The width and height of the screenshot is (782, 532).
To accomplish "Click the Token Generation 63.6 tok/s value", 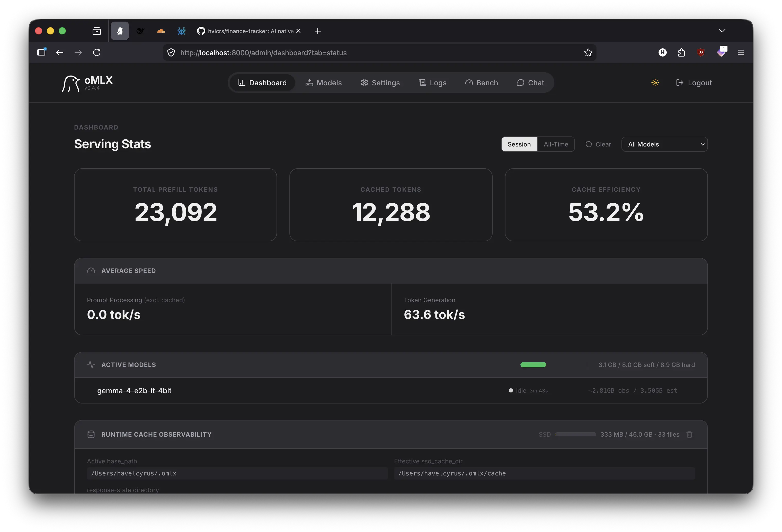I will pyautogui.click(x=434, y=315).
